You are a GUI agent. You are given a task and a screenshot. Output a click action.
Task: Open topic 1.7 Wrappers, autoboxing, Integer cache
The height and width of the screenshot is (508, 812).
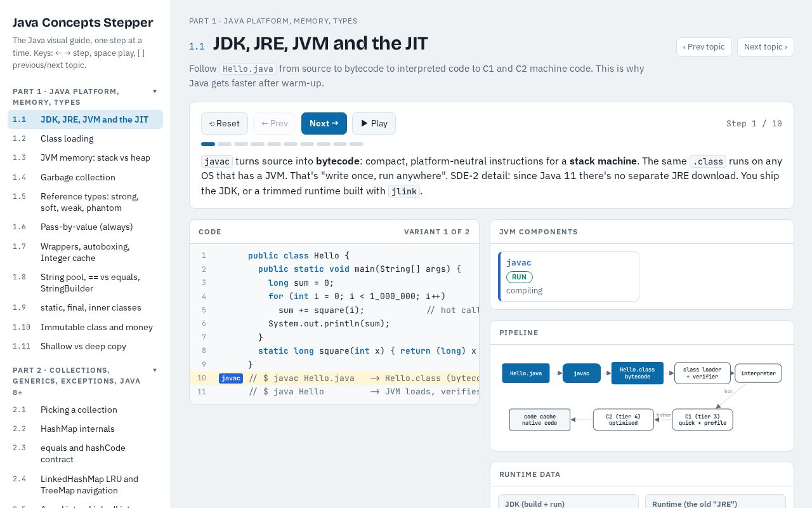[x=85, y=252]
